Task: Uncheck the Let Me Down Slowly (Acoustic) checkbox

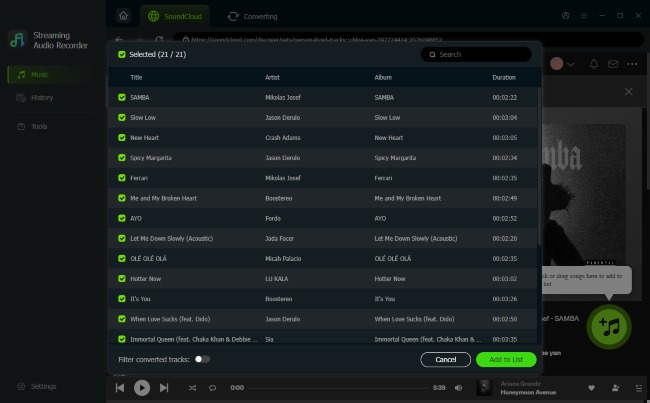Action: tap(121, 238)
